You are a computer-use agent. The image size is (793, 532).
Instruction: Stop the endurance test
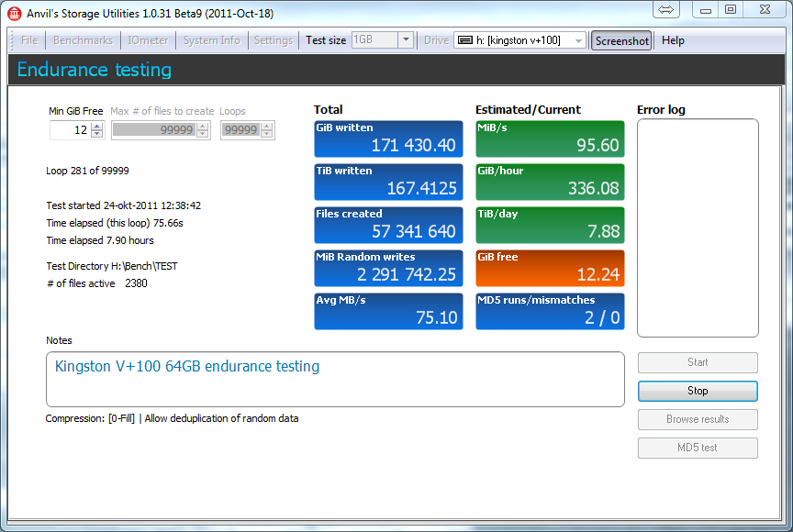coord(698,391)
